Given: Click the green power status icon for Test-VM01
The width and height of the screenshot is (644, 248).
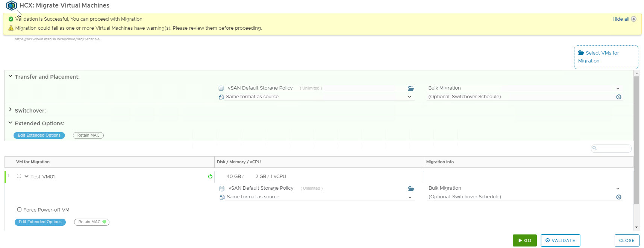Looking at the screenshot, I should (210, 176).
